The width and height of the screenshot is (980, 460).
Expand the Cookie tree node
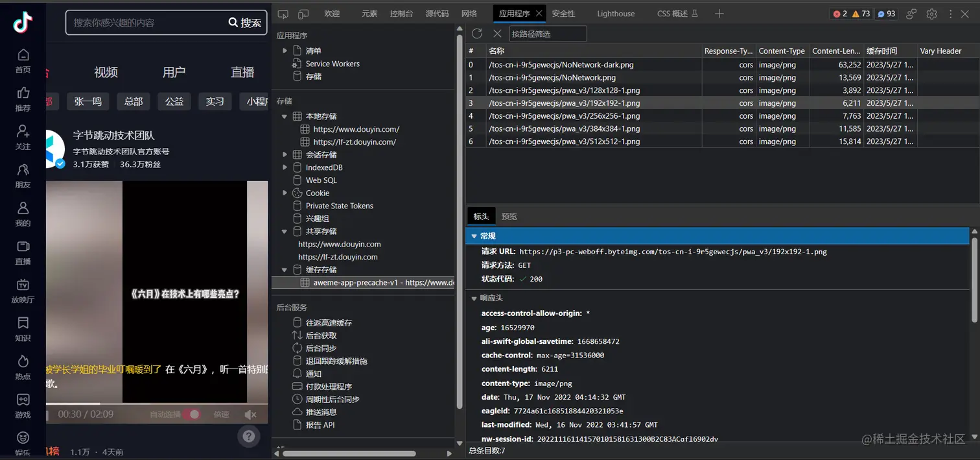point(285,193)
